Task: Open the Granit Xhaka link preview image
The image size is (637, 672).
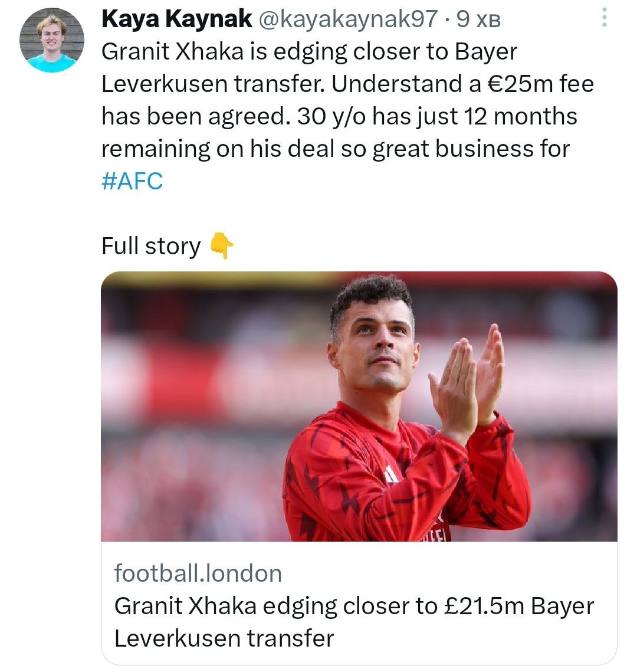Action: 359,407
